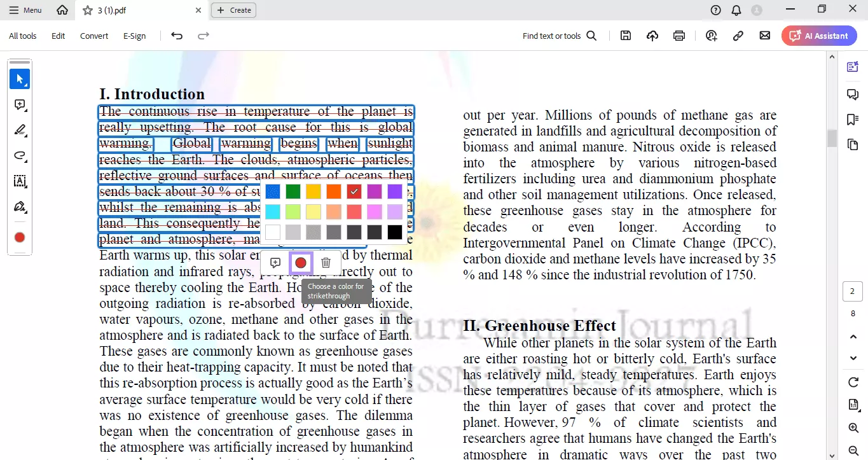Switch to the Edit tab
The width and height of the screenshot is (868, 460).
(58, 36)
